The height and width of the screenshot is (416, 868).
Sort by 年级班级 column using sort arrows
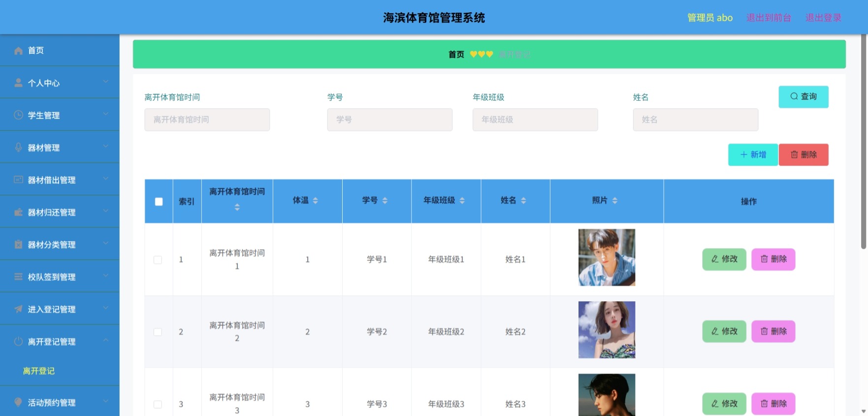pos(462,201)
